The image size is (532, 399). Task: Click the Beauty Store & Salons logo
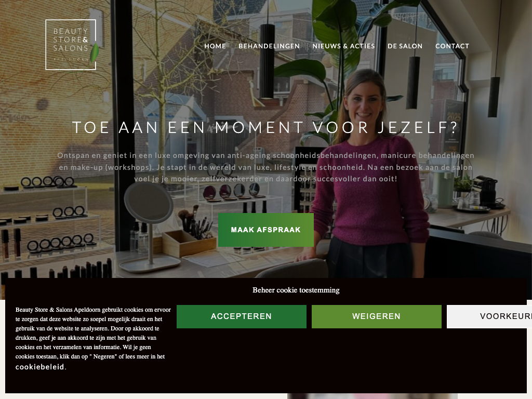(71, 45)
